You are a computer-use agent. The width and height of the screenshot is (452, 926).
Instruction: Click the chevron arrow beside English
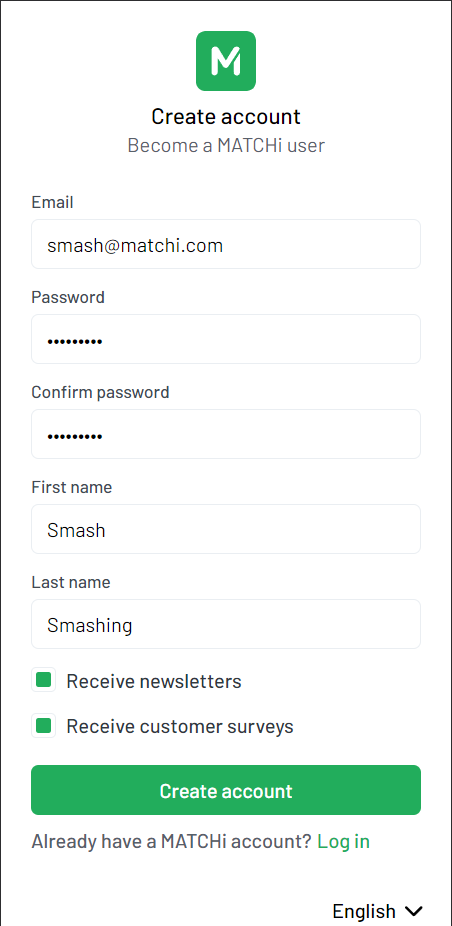(414, 911)
